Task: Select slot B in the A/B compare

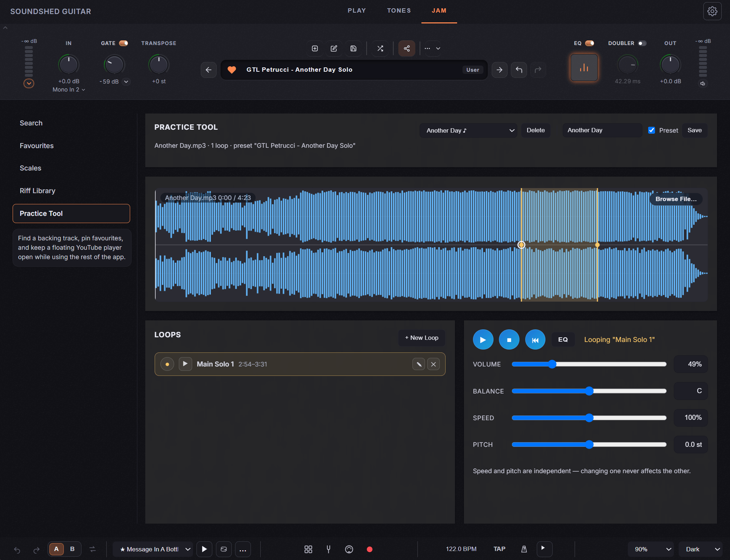Action: pyautogui.click(x=72, y=549)
